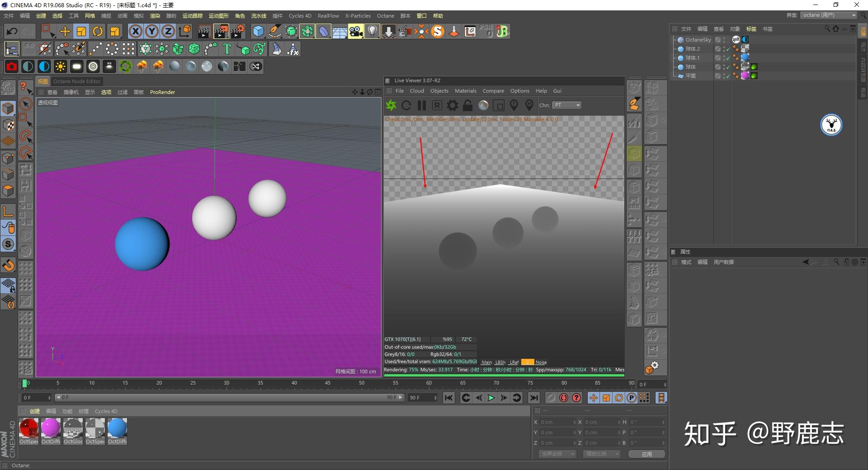Viewport: 868px width, 470px height.
Task: Toggle the Z axis lock
Action: pos(168,31)
